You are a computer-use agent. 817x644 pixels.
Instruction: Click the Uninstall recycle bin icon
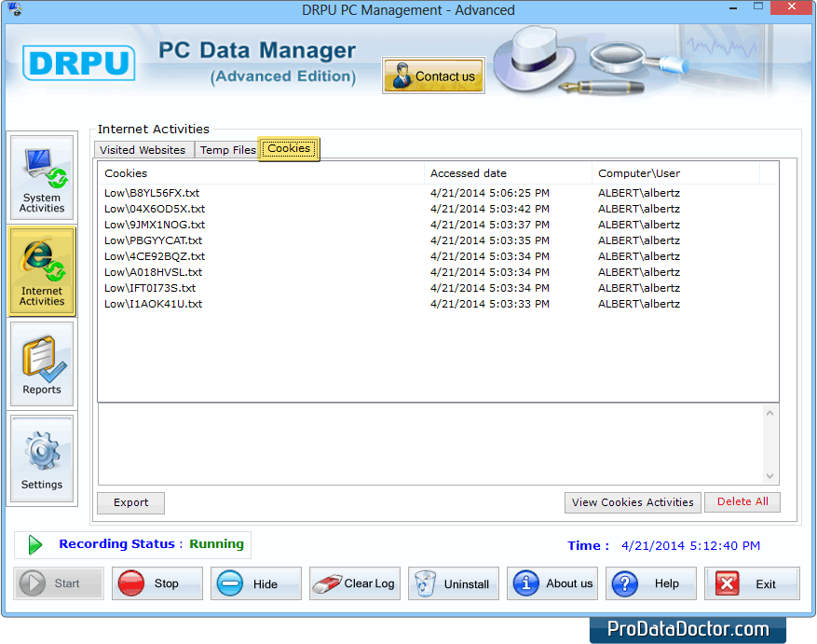point(425,583)
